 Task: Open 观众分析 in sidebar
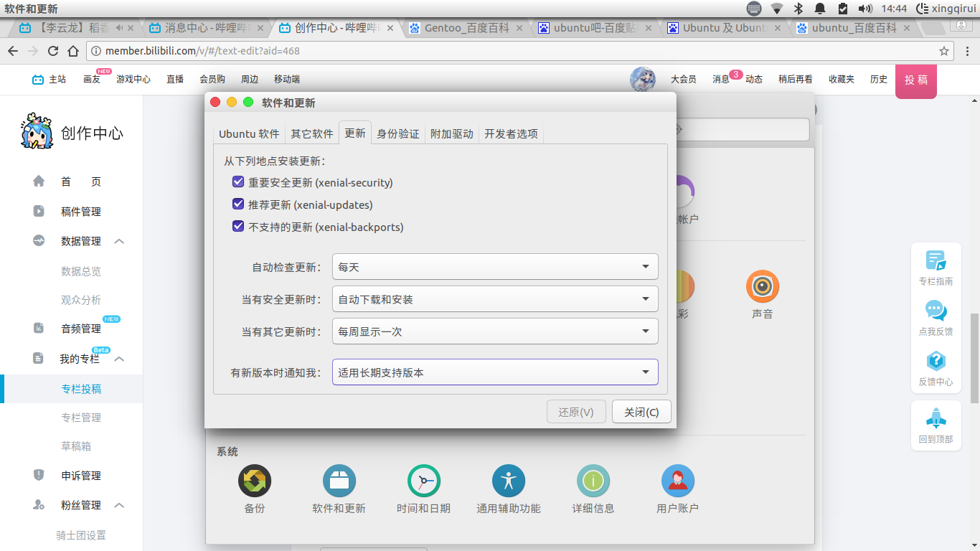[81, 300]
